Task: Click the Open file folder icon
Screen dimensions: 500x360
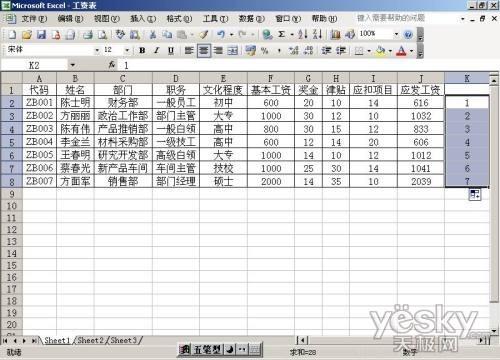Action: pyautogui.click(x=27, y=34)
